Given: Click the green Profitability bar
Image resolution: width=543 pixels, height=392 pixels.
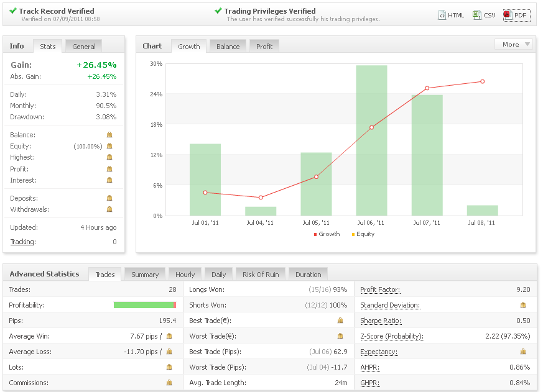Looking at the screenshot, I should coord(143,305).
